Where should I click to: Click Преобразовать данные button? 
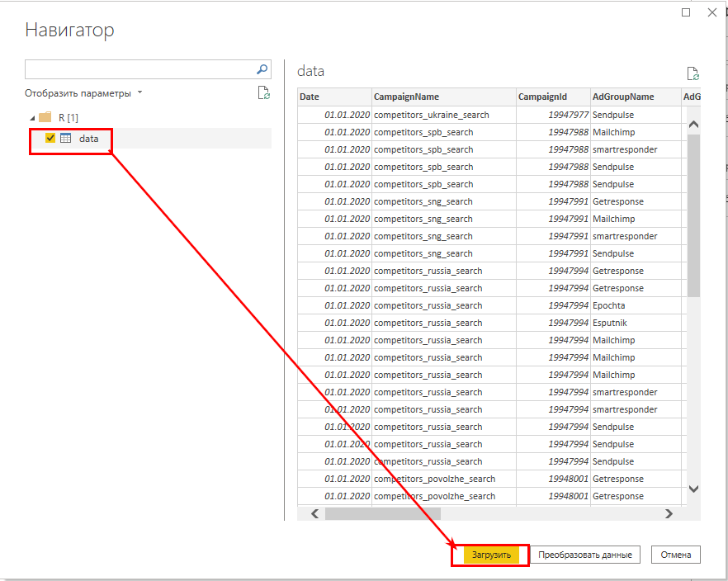[x=584, y=554]
